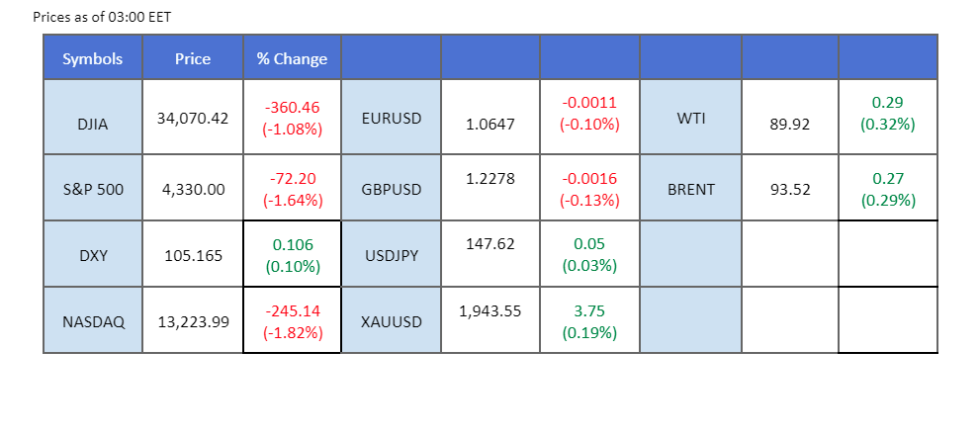Click the GBPUSD symbol cell
The width and height of the screenshot is (980, 437).
point(392,188)
